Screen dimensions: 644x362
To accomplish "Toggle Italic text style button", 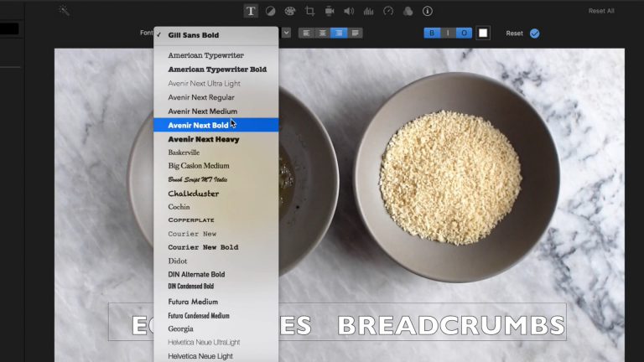I will pos(447,34).
